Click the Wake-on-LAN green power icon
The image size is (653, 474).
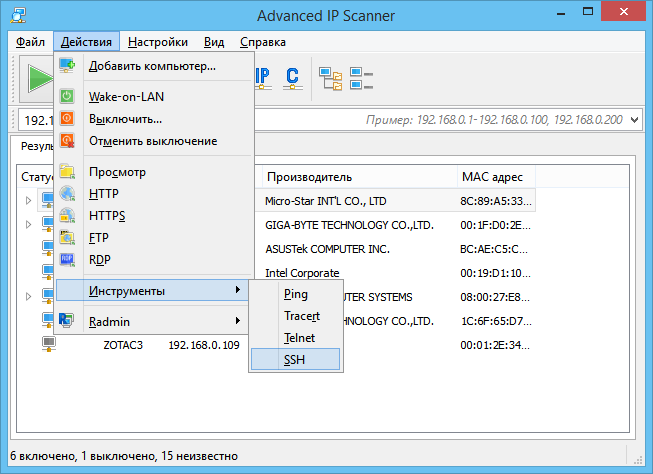click(x=68, y=97)
